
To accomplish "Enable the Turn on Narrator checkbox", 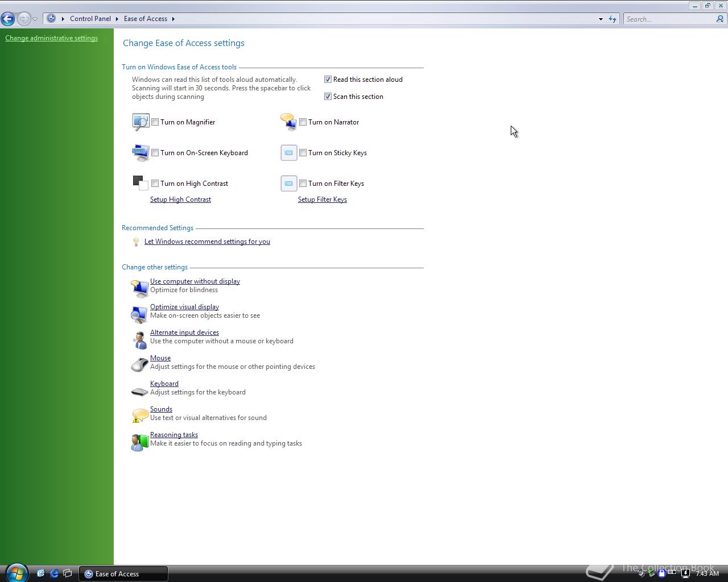I will [303, 122].
